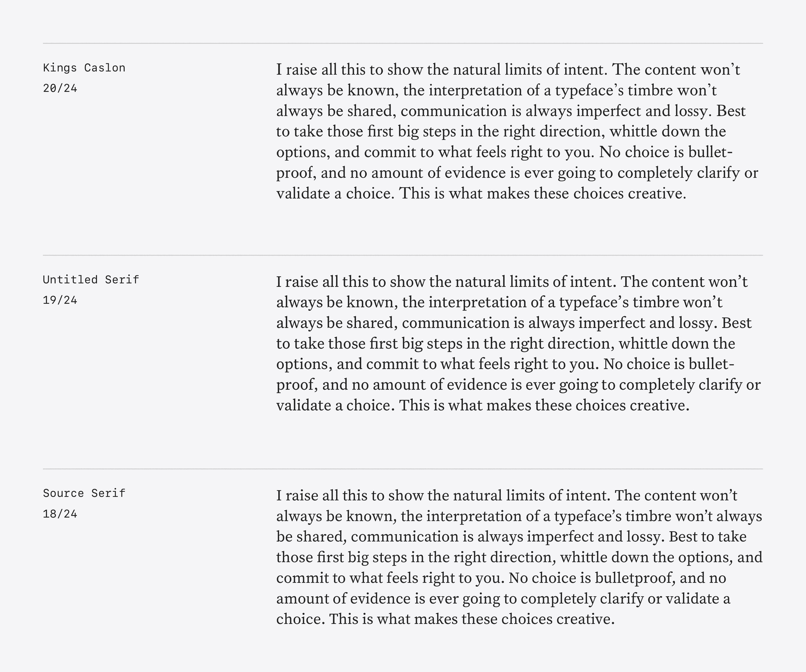Click the 18/24 size label

click(x=60, y=514)
